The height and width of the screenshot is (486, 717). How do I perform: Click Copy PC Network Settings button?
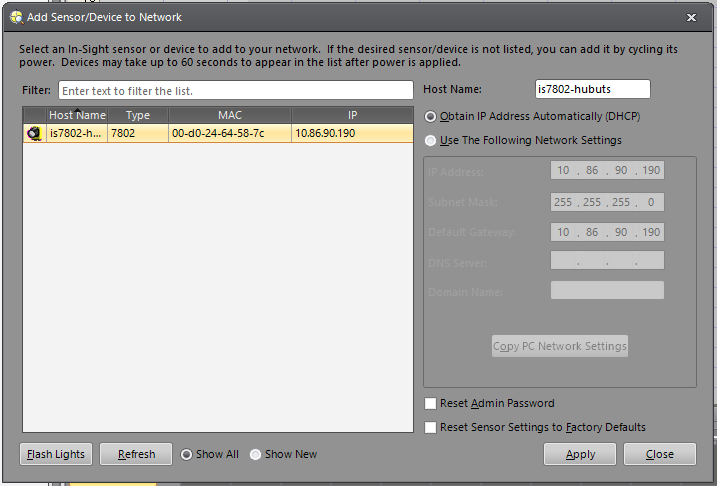[560, 346]
